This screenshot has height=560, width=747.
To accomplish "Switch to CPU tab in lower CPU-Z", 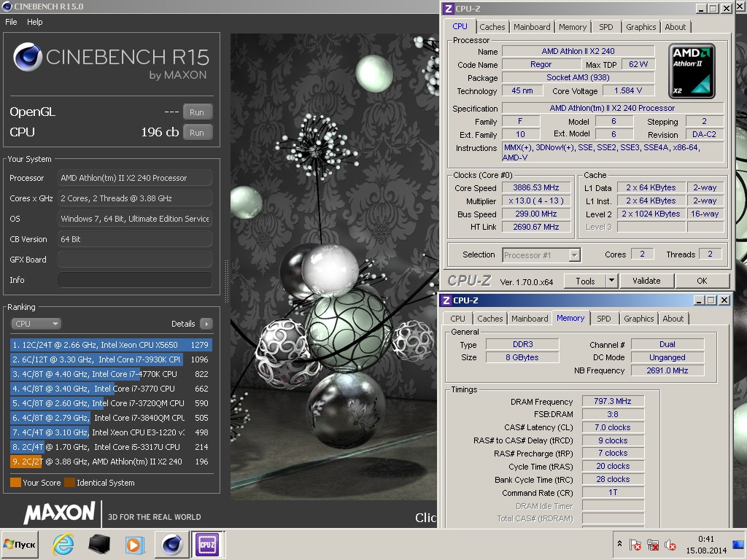I will click(457, 319).
